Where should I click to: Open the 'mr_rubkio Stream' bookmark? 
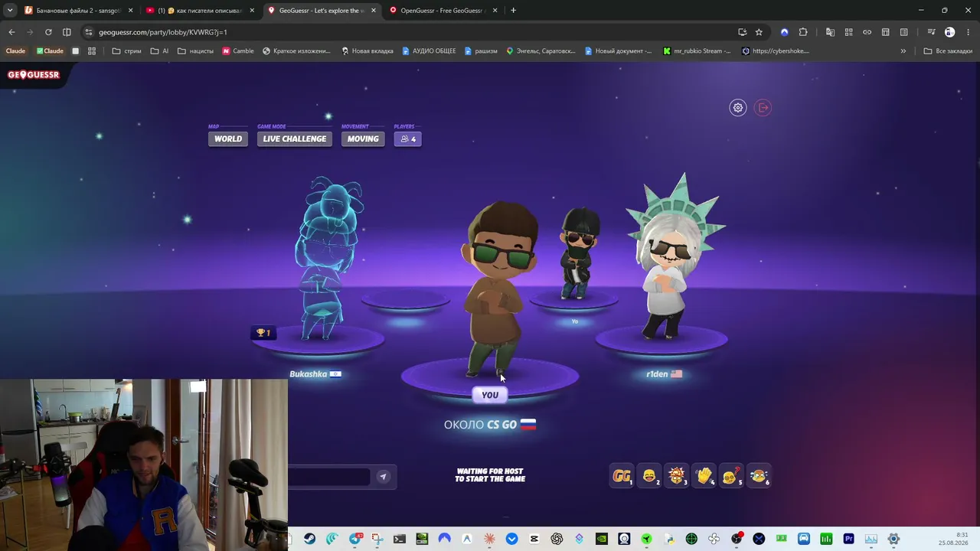[x=697, y=51]
